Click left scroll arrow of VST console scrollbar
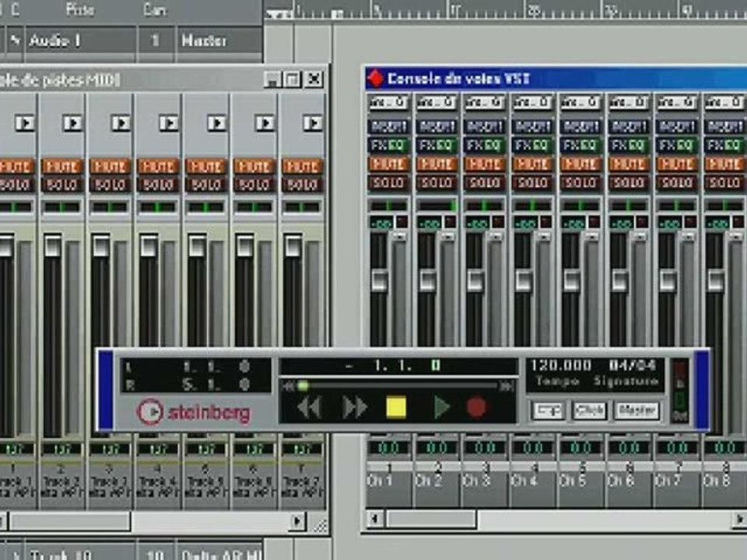Viewport: 747px width, 560px height. [x=375, y=519]
